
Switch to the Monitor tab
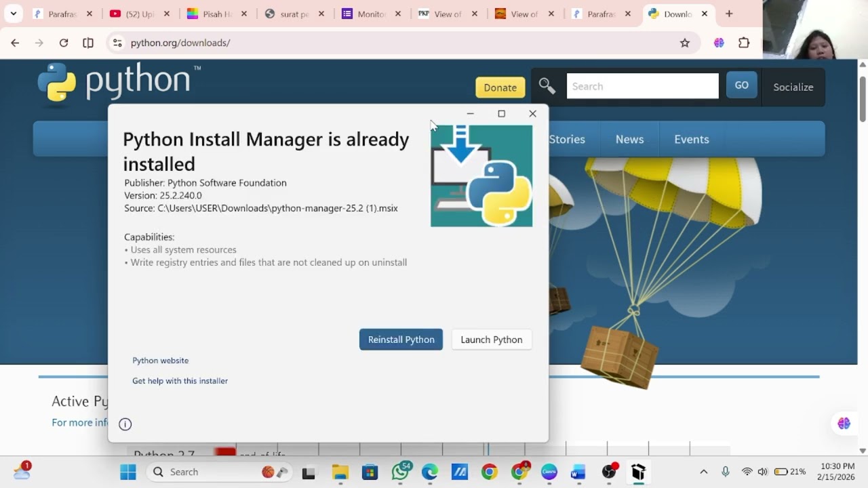[x=372, y=14]
